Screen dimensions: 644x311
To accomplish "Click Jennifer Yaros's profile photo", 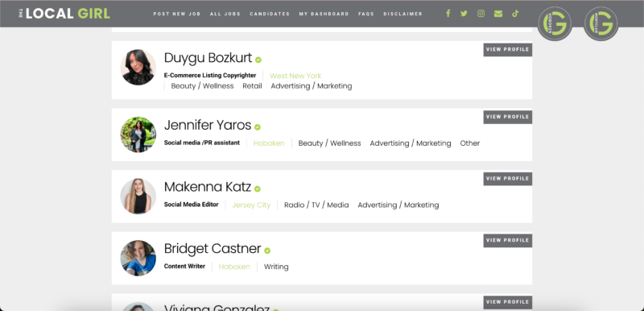I will pos(138,135).
